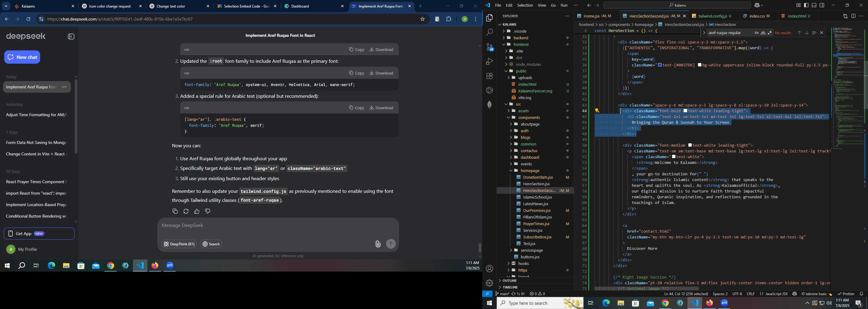The height and width of the screenshot is (309, 868).
Task: Toggle Primary Side Bar in VS Code title bar
Action: 806,5
